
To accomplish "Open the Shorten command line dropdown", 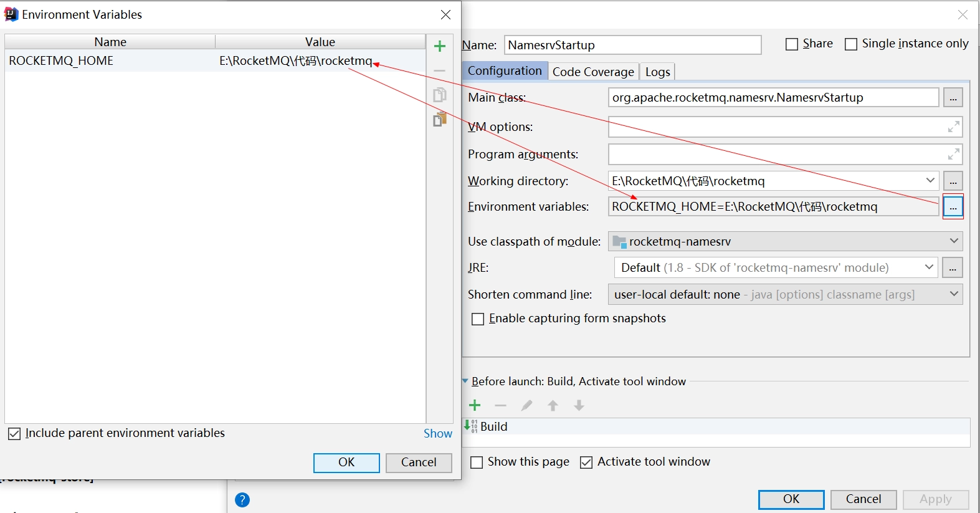I will pos(954,294).
